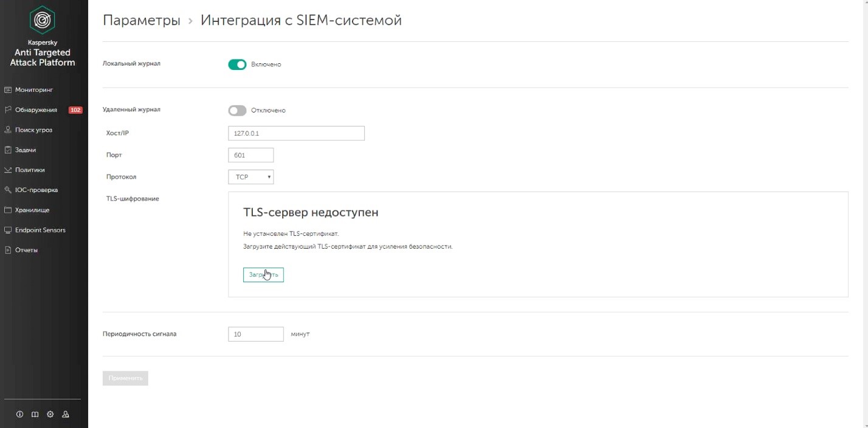The image size is (868, 428).
Task: Enable the Удаленный журнал toggle
Action: tap(237, 111)
